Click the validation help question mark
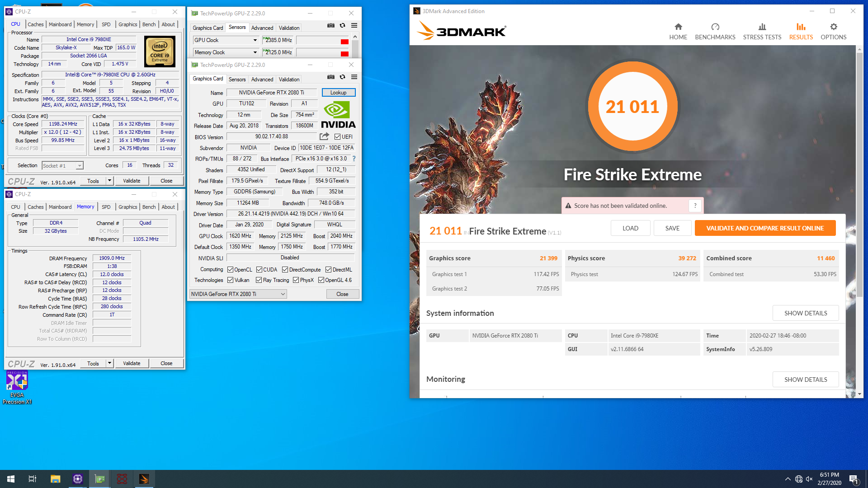Image resolution: width=868 pixels, height=488 pixels. [695, 206]
